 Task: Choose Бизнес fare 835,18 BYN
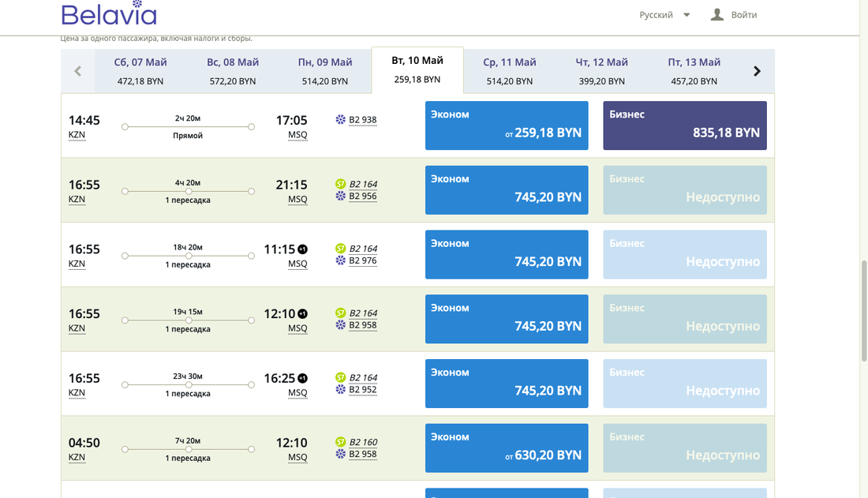(684, 125)
